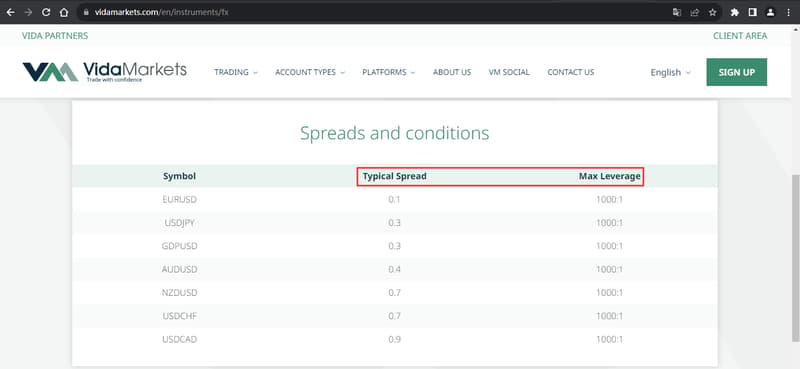This screenshot has width=800, height=369.
Task: Expand the TRADING dropdown menu
Action: point(236,72)
